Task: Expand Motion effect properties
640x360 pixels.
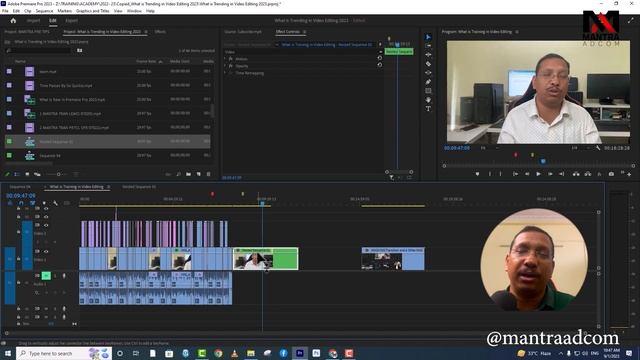Action: click(x=225, y=59)
